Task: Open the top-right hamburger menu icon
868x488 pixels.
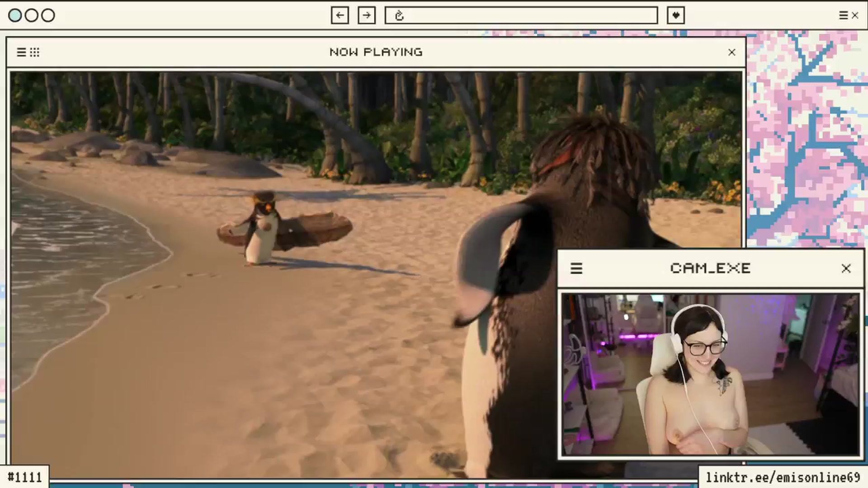Action: click(843, 15)
